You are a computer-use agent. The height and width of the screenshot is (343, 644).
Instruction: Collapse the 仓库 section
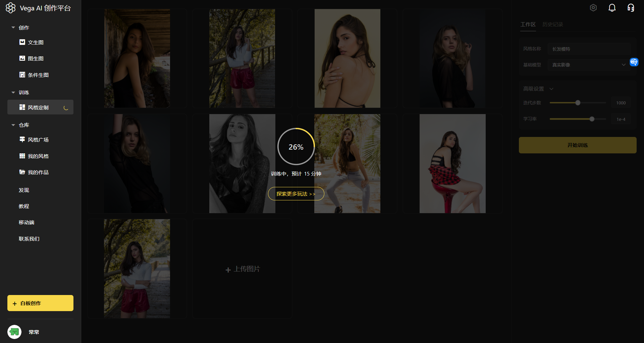pos(13,125)
